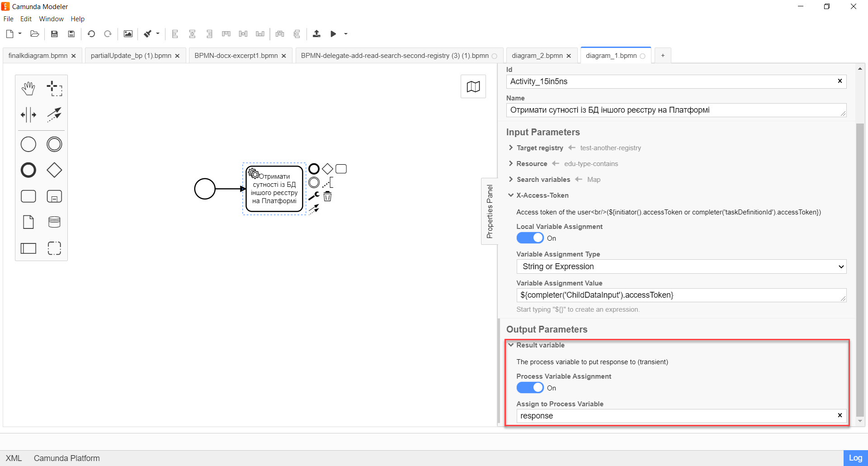Activate the Lasso selection tool

click(x=54, y=89)
